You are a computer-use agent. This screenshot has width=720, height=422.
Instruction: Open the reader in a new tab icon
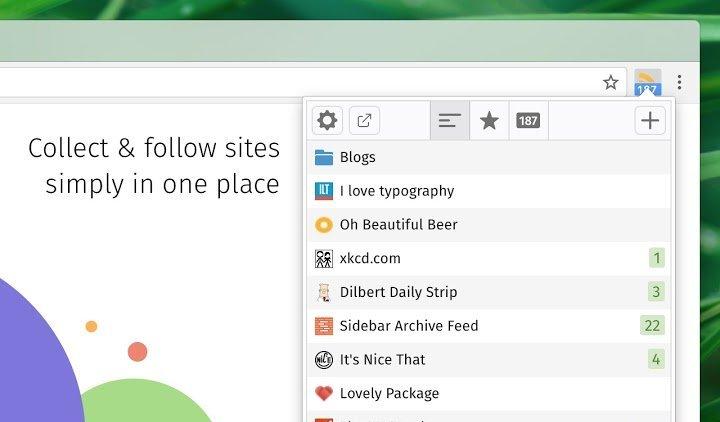[364, 121]
